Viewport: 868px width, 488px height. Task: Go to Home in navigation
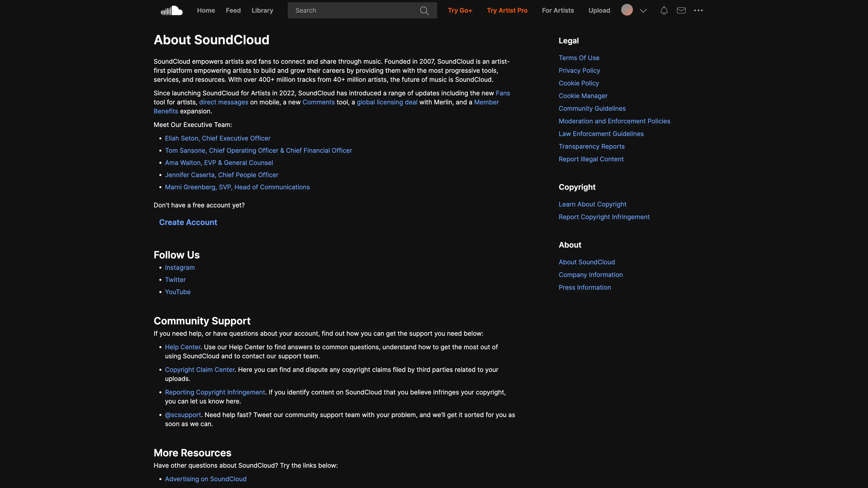click(206, 10)
